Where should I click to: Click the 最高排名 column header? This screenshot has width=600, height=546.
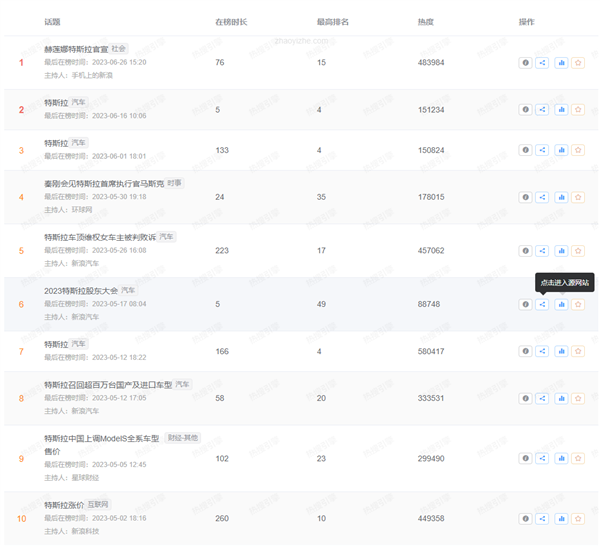pyautogui.click(x=332, y=21)
